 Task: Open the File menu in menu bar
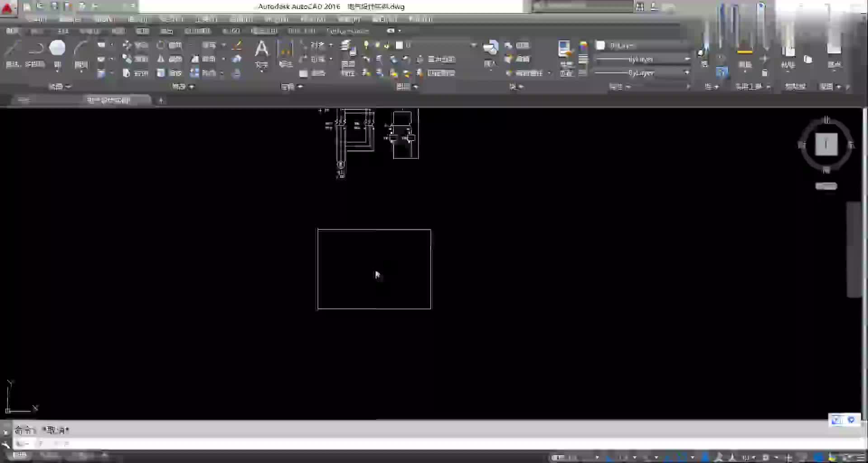coord(38,19)
